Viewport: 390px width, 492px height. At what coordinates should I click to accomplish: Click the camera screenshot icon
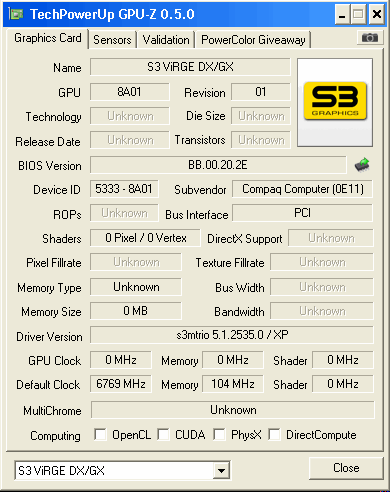(x=370, y=38)
